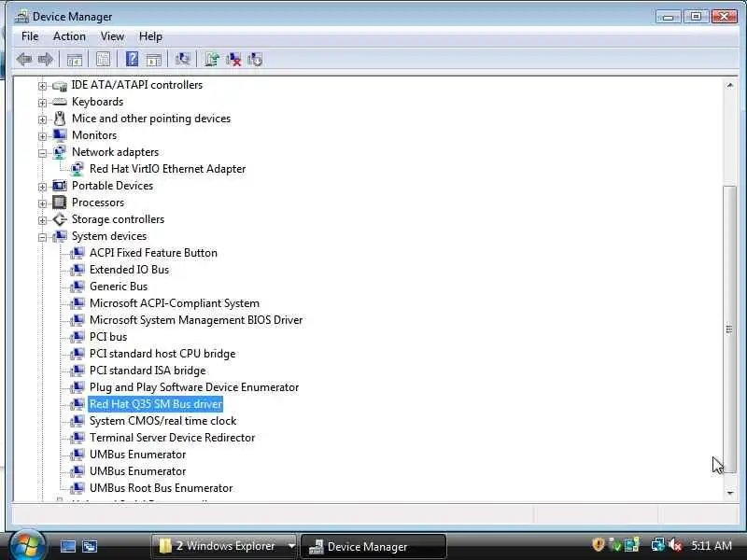747x560 pixels.
Task: Expand the Storage controllers node
Action: (x=42, y=220)
